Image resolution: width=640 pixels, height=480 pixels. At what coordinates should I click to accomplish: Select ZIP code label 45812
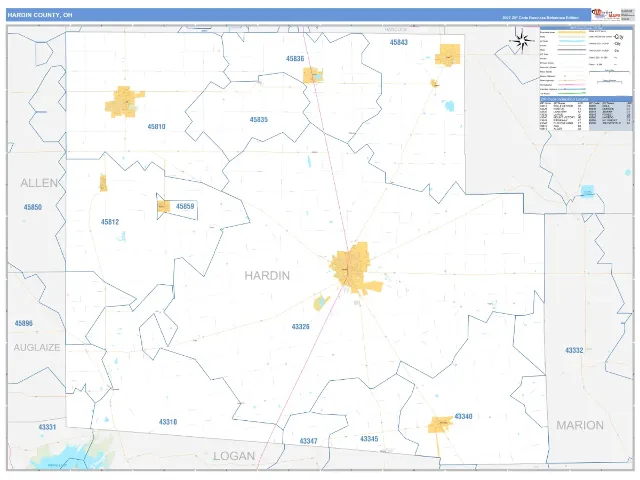click(x=110, y=222)
